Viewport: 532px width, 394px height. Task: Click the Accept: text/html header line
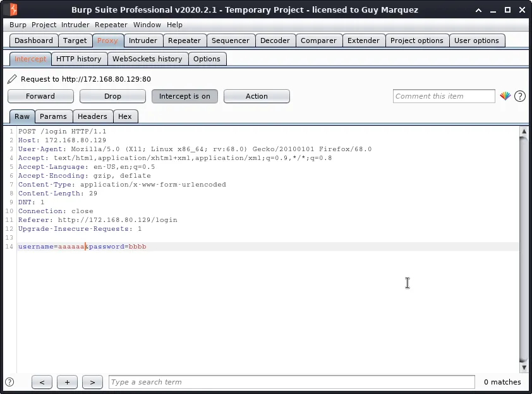[175, 158]
